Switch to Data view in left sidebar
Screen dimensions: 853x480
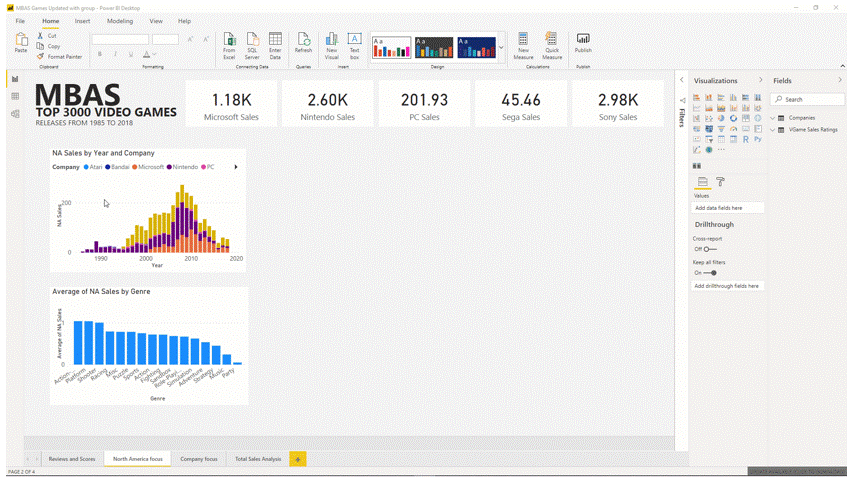coord(15,96)
